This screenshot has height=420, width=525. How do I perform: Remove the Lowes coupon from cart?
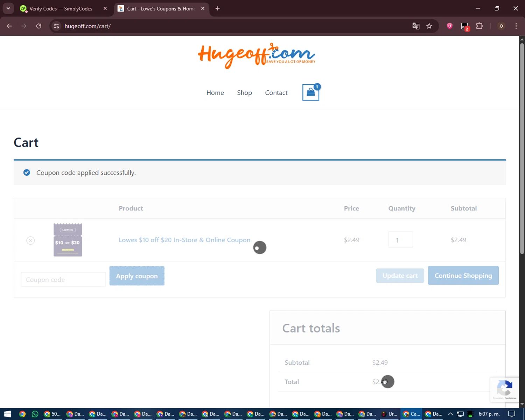[30, 240]
